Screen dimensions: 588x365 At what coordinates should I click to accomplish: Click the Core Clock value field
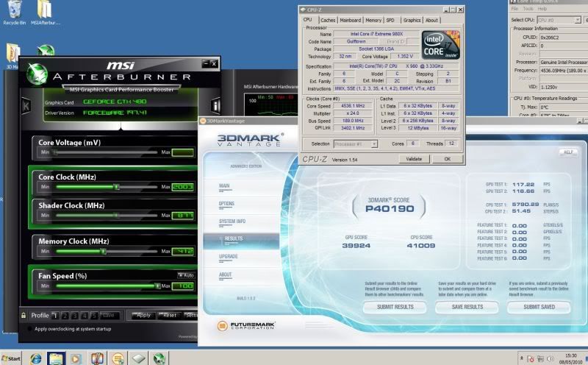pyautogui.click(x=182, y=187)
